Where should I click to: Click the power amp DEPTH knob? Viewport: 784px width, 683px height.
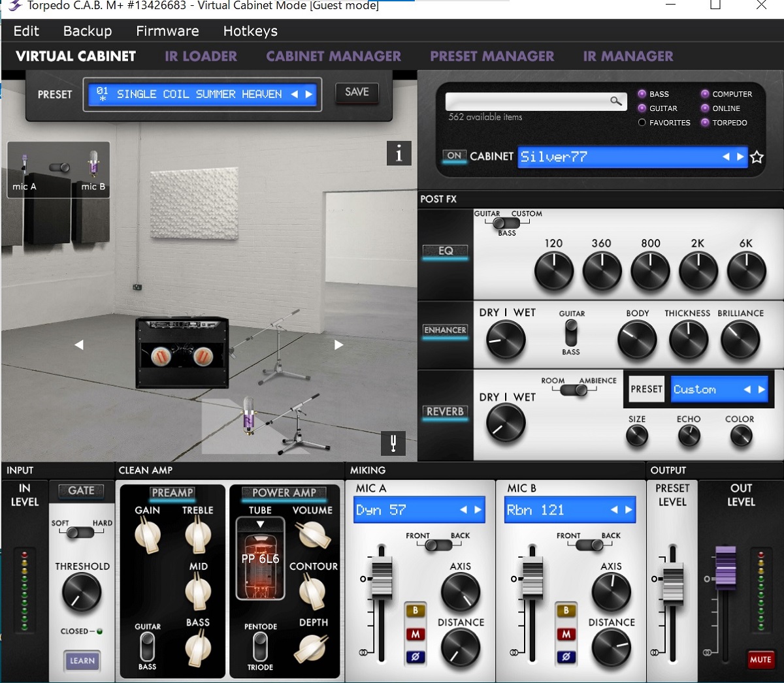(312, 647)
